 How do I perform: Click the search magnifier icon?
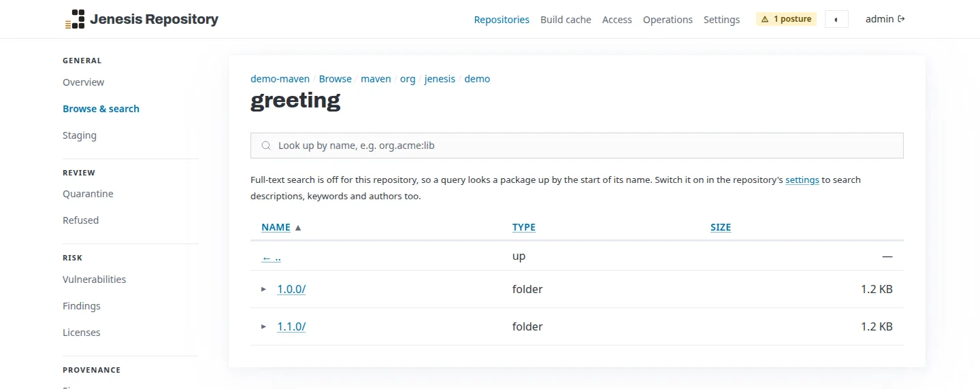tap(266, 146)
